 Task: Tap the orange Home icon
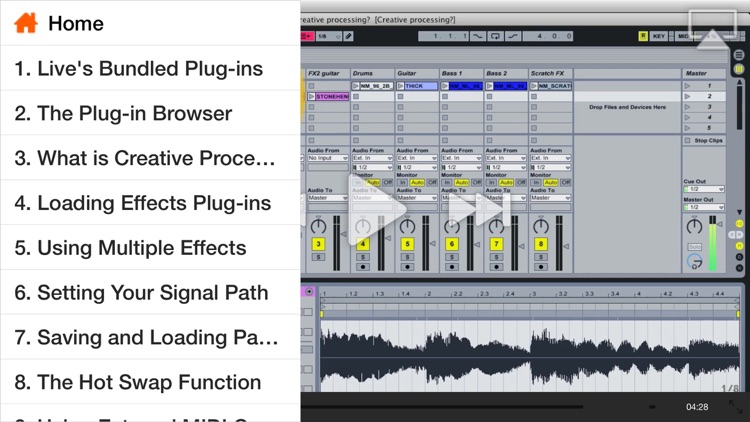[x=26, y=23]
